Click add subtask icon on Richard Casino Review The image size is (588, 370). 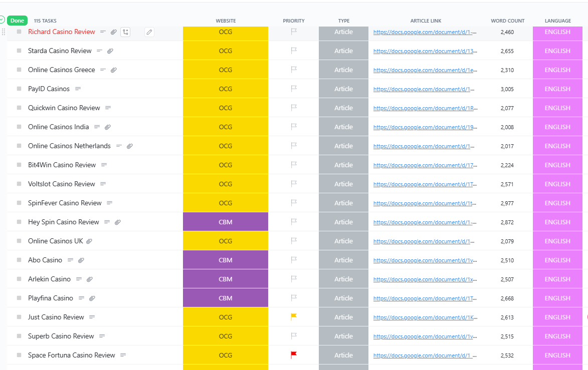pos(125,32)
